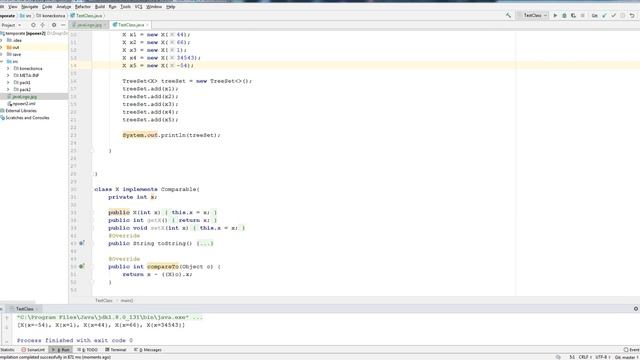Viewport: 640px width, 360px height.
Task: Expand the out folder
Action: [x=2, y=47]
